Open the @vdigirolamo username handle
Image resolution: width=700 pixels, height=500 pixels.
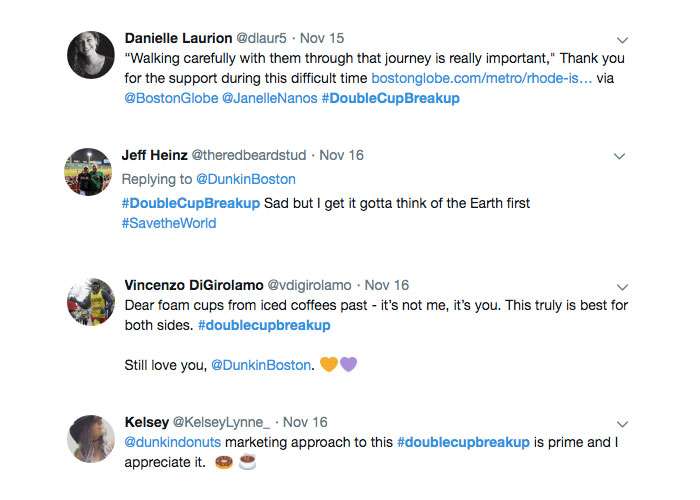(311, 285)
